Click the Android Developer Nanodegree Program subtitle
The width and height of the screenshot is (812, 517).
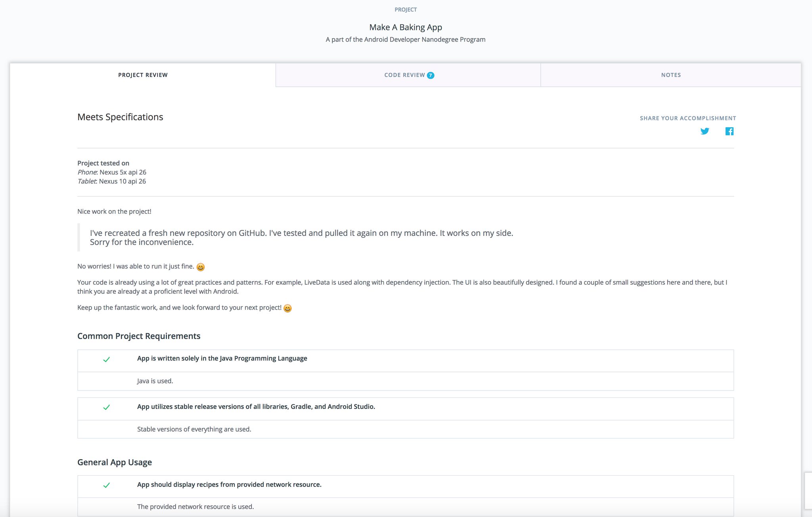[x=406, y=40]
